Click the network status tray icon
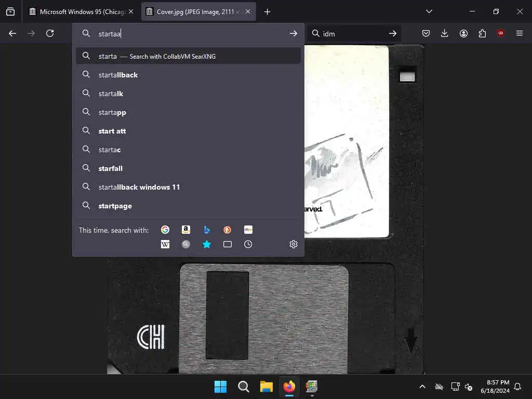 [455, 387]
